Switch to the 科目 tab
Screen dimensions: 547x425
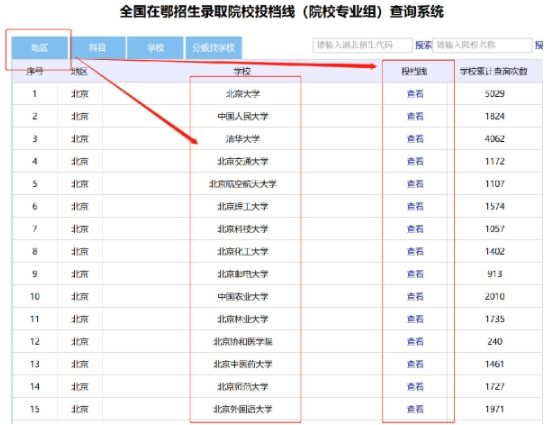[x=97, y=48]
